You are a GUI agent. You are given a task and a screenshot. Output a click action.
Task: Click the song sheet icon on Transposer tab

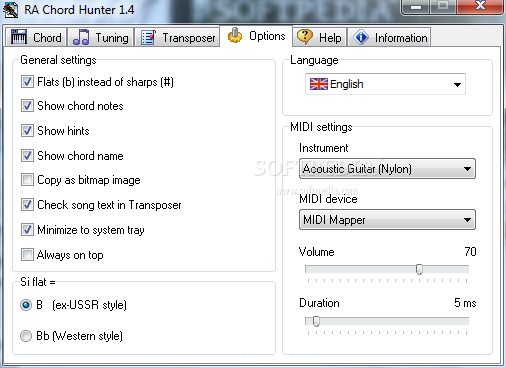pos(148,37)
